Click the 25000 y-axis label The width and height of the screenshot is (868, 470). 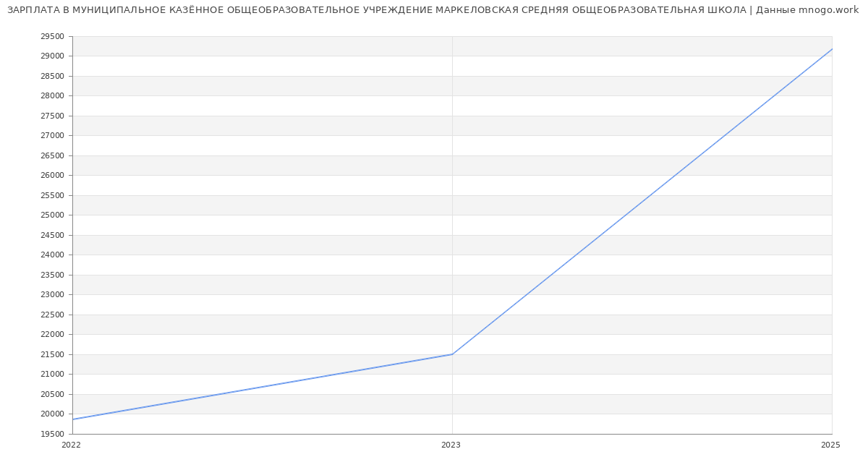pos(53,215)
